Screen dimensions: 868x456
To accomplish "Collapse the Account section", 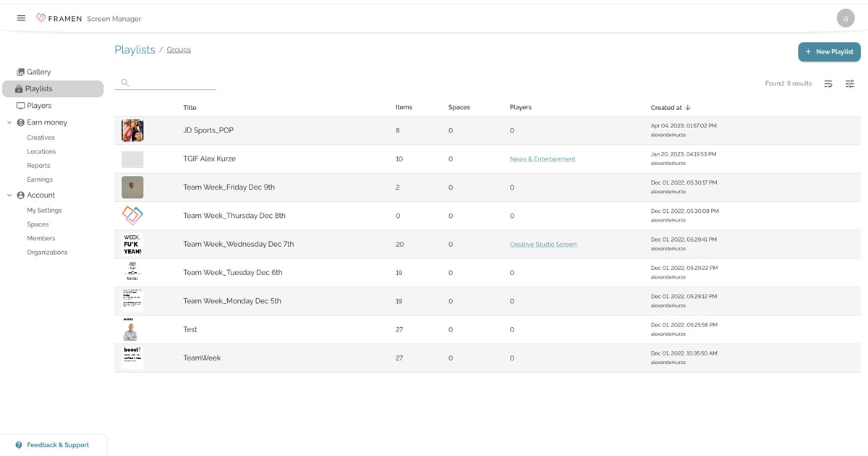I will [x=9, y=195].
